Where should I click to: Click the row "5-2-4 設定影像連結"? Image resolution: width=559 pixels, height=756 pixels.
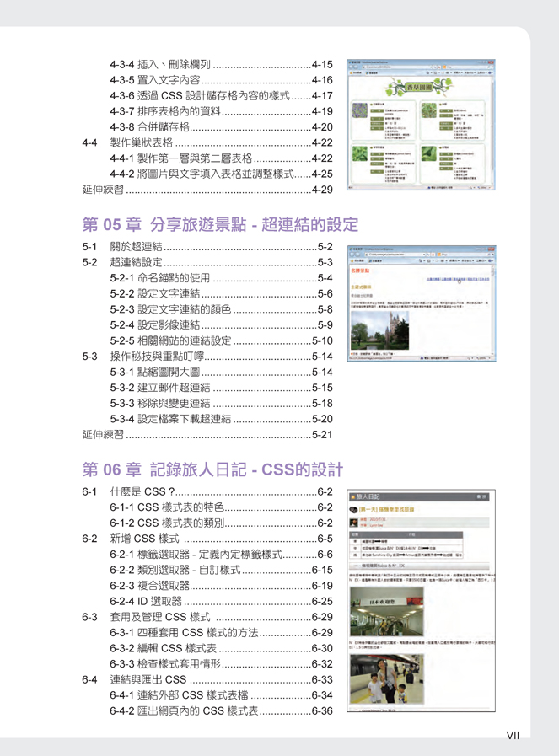[222, 325]
